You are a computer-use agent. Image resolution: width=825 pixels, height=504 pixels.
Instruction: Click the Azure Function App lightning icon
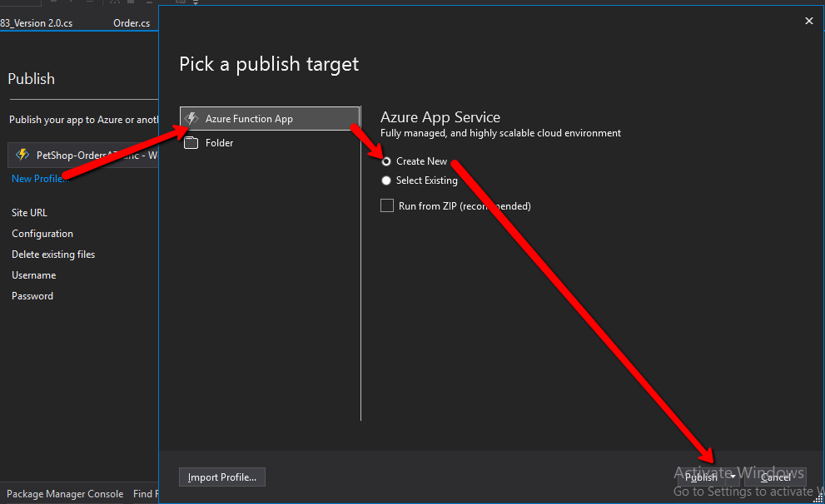[191, 118]
